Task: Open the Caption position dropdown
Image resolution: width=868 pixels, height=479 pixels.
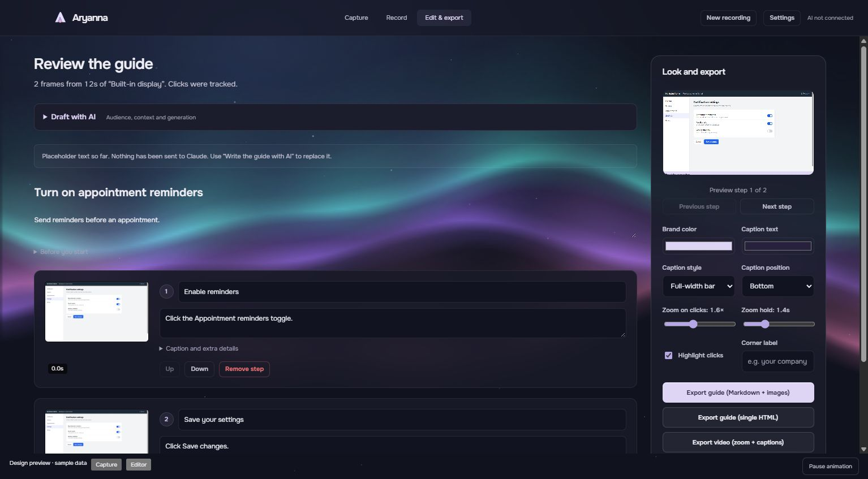Action: tap(778, 286)
